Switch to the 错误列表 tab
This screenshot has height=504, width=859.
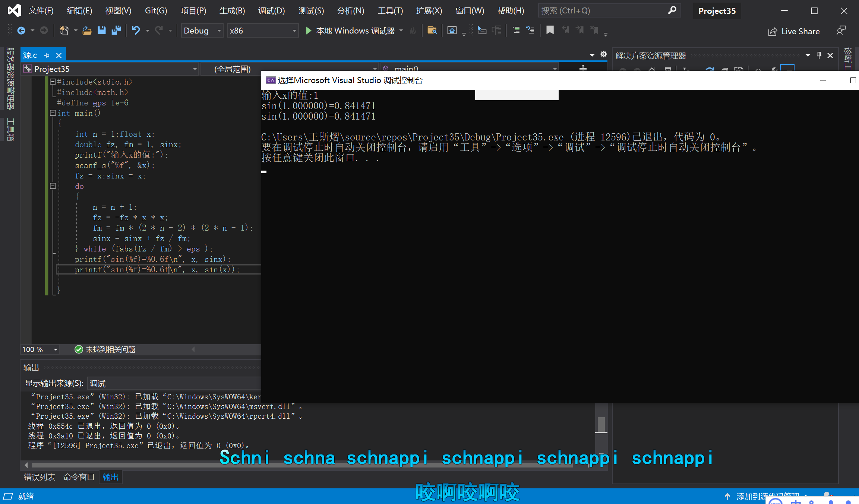point(39,477)
